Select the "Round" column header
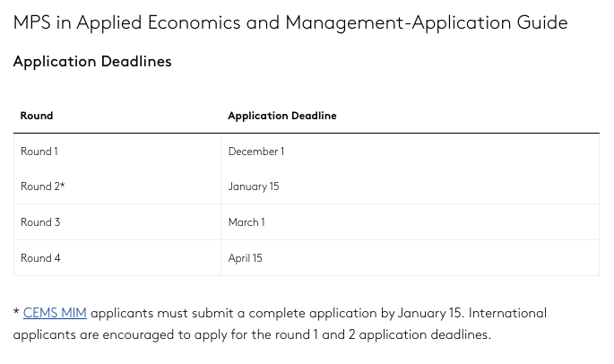 click(37, 116)
